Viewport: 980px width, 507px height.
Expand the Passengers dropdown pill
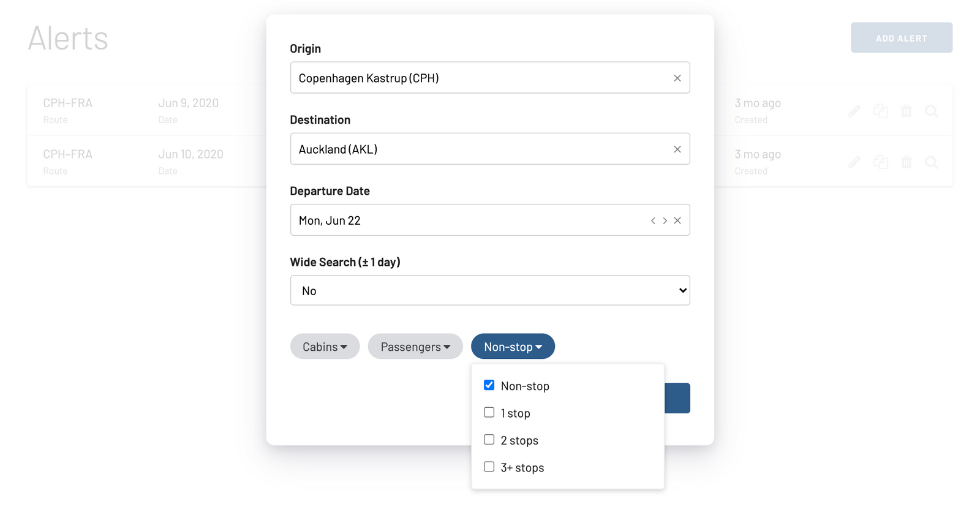[415, 347]
